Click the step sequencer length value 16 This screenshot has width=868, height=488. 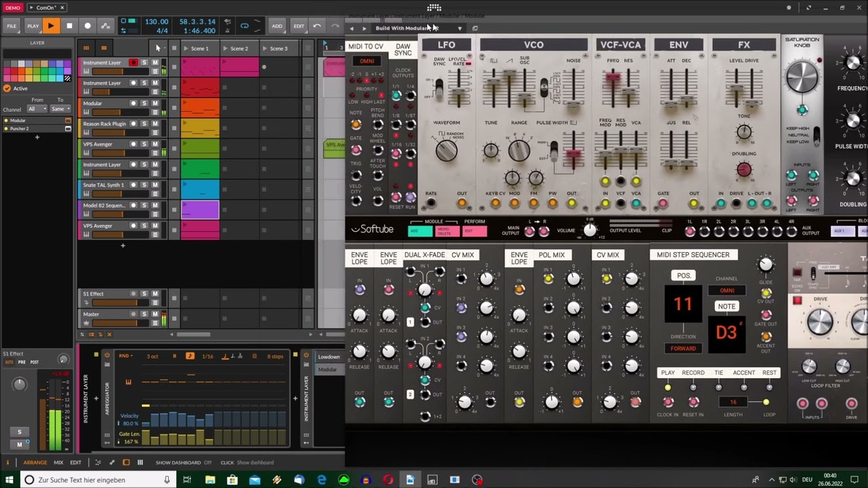click(x=733, y=402)
